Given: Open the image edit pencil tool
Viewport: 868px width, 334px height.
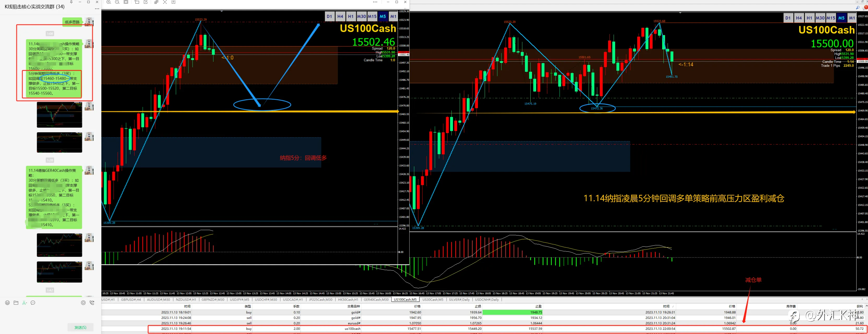Looking at the screenshot, I should point(146,2).
